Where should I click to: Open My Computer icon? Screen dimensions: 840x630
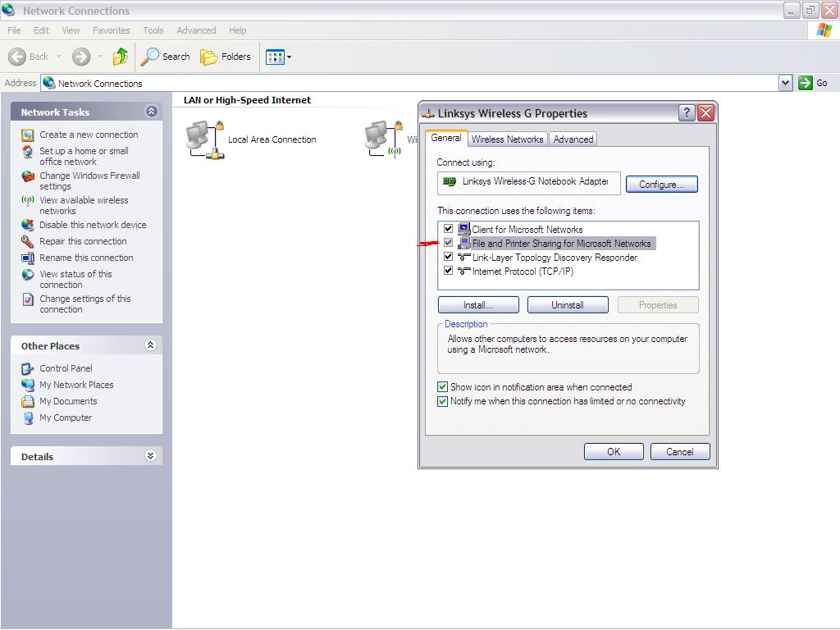point(28,418)
